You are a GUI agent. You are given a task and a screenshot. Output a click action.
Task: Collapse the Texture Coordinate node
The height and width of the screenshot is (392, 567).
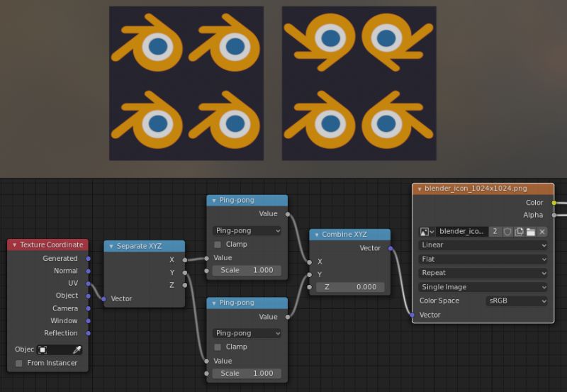click(x=14, y=245)
